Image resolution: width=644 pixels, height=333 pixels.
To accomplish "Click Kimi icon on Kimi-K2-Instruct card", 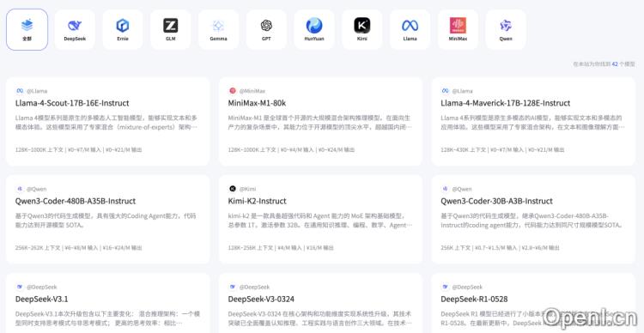I will (233, 189).
